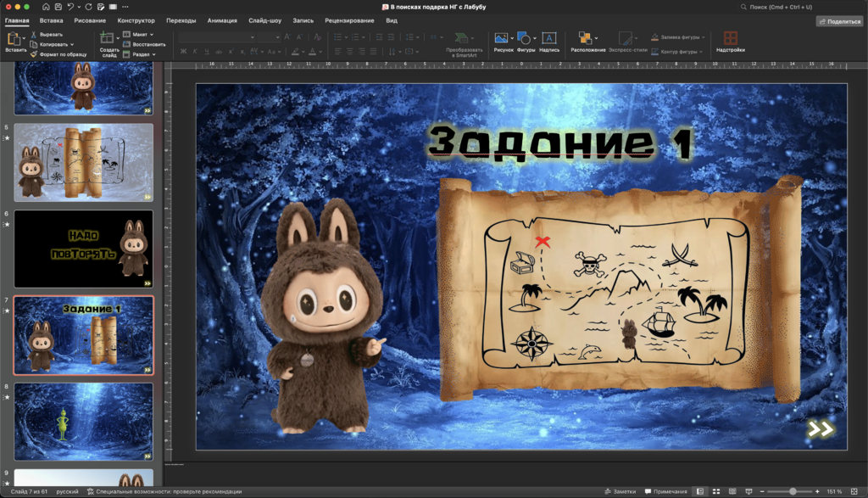
Task: Click the font color A button
Action: point(312,52)
